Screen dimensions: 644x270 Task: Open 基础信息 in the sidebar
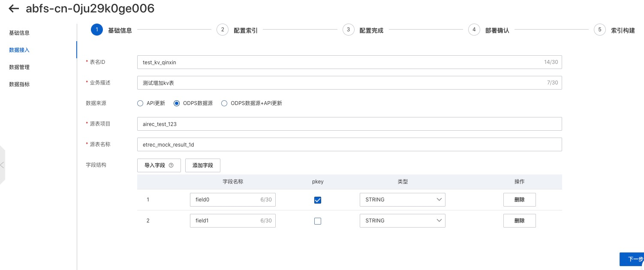(19, 33)
